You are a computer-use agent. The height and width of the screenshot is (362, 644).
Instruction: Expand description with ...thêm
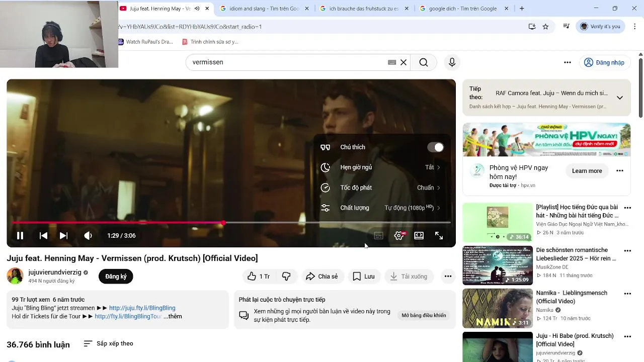tap(173, 316)
